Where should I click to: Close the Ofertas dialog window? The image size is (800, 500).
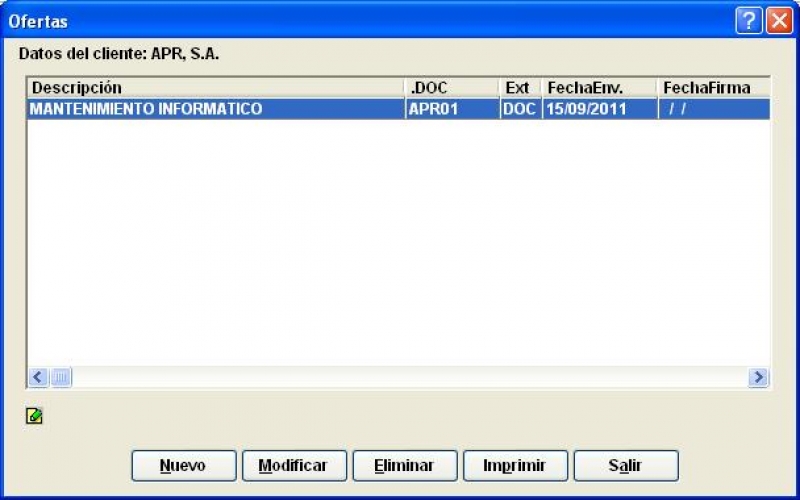[x=780, y=21]
